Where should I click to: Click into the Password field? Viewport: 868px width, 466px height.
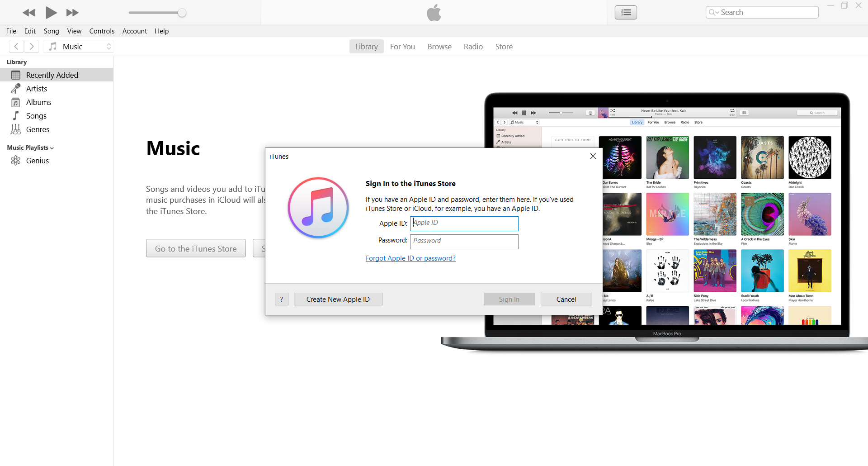point(464,241)
